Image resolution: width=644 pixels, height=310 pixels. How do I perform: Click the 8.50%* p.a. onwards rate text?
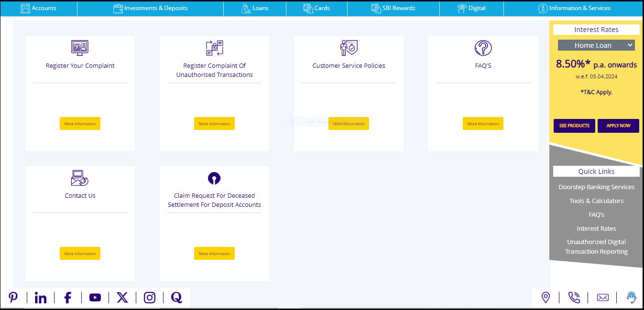click(x=596, y=64)
